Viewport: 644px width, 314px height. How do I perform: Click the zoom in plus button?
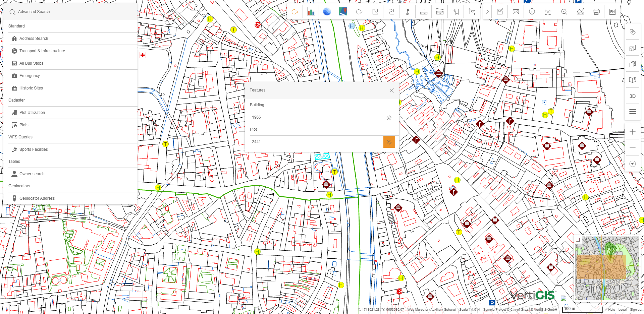(632, 132)
